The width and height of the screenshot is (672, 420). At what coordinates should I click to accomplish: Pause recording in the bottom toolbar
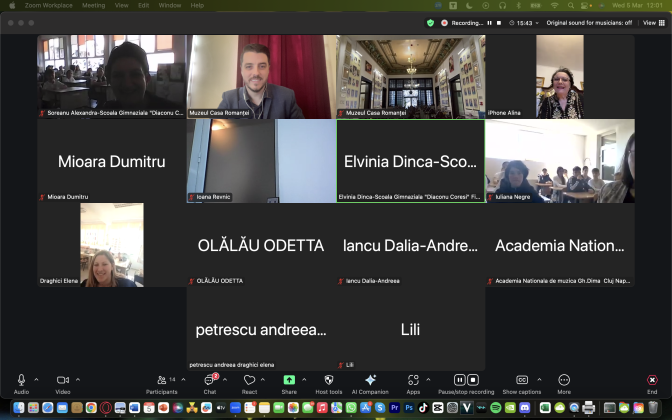[x=460, y=380]
